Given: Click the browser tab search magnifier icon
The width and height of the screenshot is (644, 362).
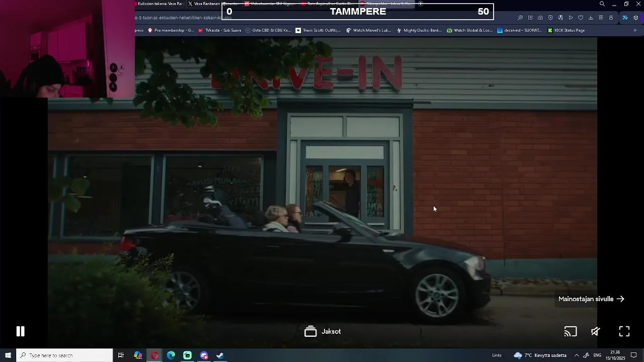Looking at the screenshot, I should pyautogui.click(x=602, y=4).
